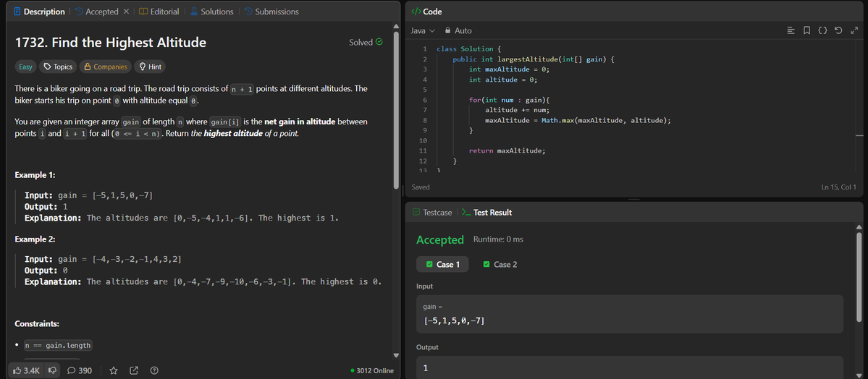Click the curly braces icon

click(822, 30)
